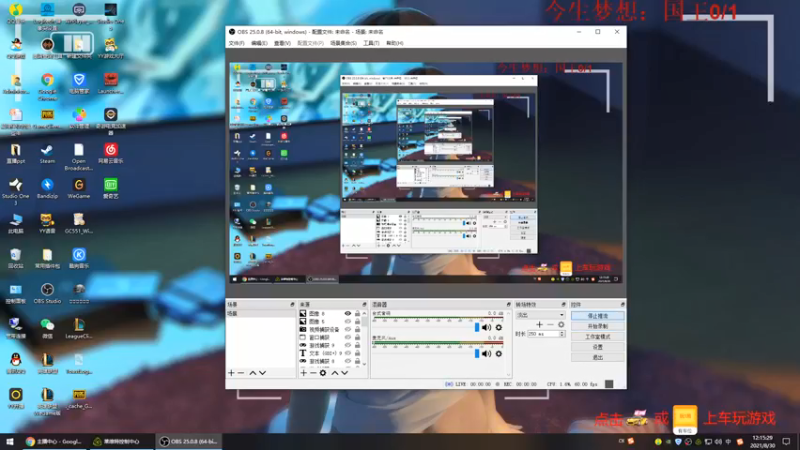Screen dimensions: 800x450
Task: Toggle visibility eye of video capture device source
Action: click(x=347, y=330)
